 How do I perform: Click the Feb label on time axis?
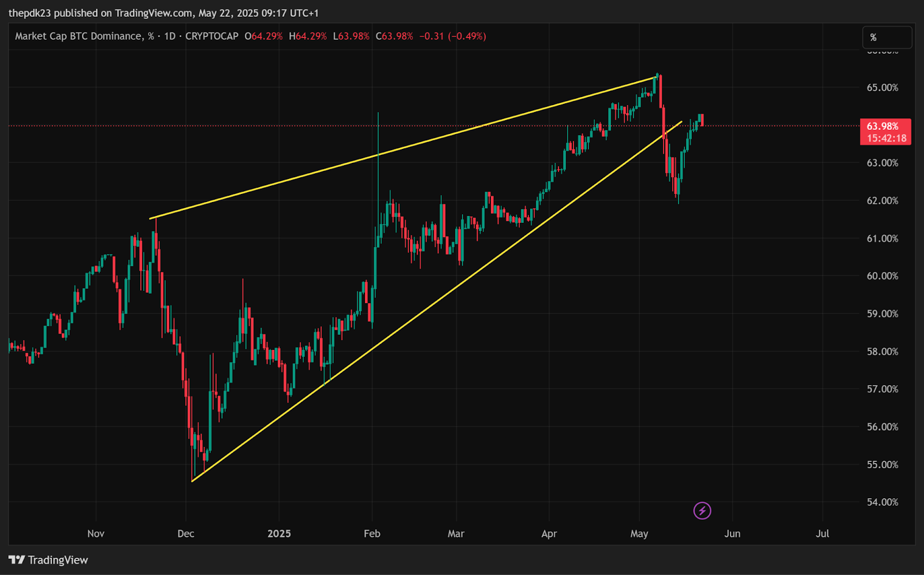372,533
